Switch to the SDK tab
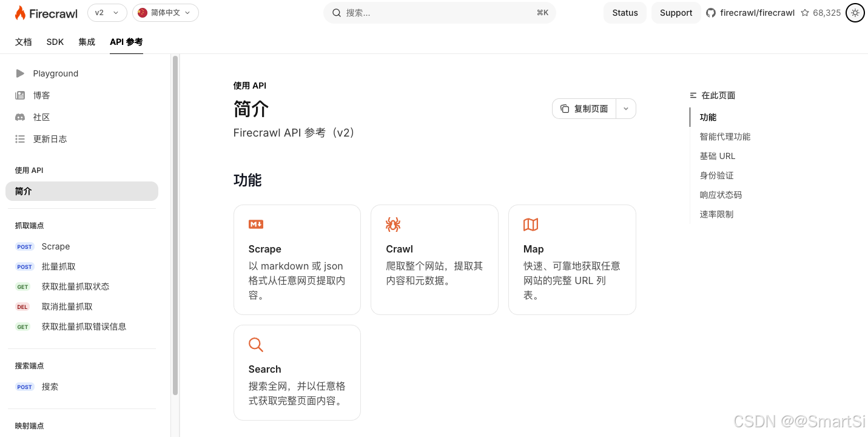The width and height of the screenshot is (868, 437). (55, 42)
